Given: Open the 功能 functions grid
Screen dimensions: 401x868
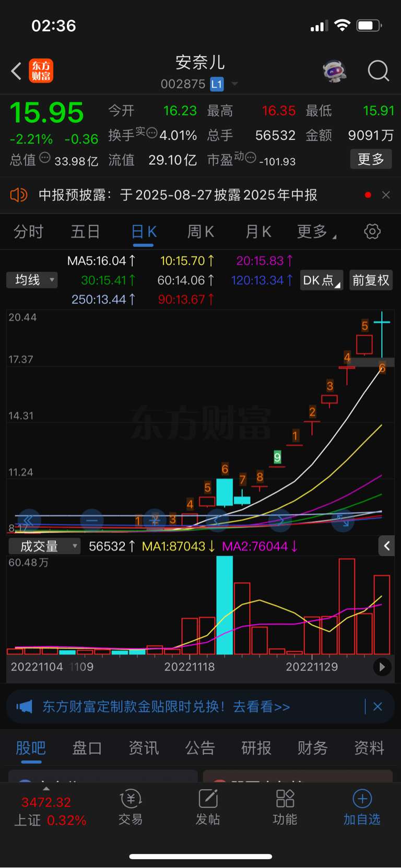Looking at the screenshot, I should [x=285, y=807].
